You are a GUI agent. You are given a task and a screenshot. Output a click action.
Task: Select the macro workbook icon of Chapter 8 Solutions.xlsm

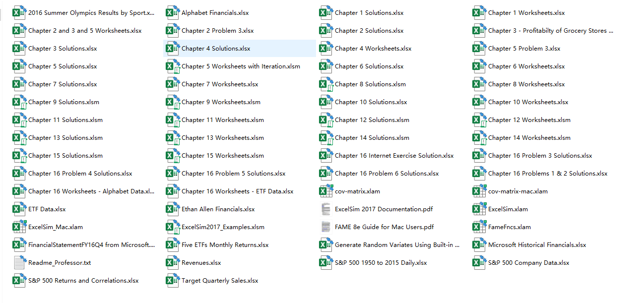click(326, 84)
